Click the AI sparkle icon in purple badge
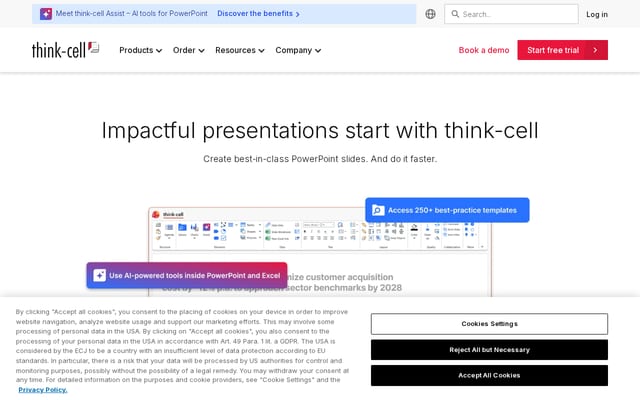640x400 pixels. (x=99, y=275)
